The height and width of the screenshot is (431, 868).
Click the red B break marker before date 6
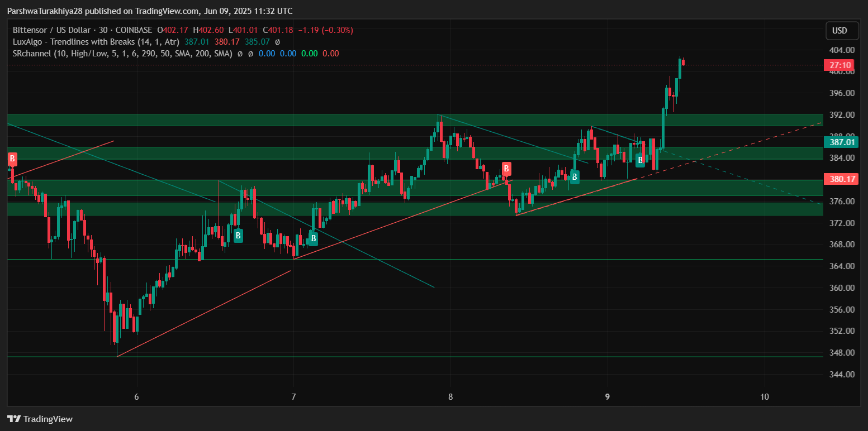click(12, 159)
